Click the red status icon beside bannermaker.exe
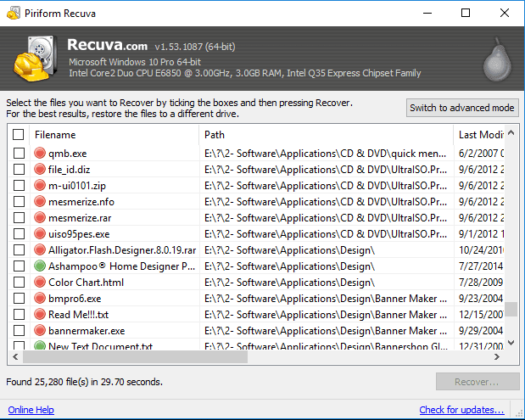This screenshot has height=420, width=525. pyautogui.click(x=40, y=331)
